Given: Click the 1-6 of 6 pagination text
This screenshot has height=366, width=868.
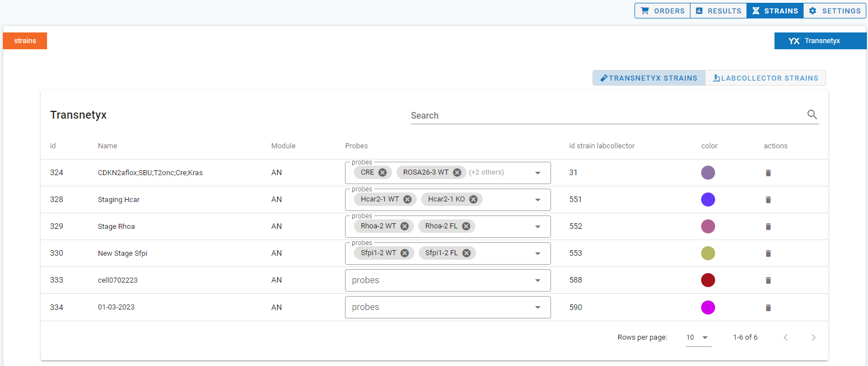Looking at the screenshot, I should click(x=745, y=337).
